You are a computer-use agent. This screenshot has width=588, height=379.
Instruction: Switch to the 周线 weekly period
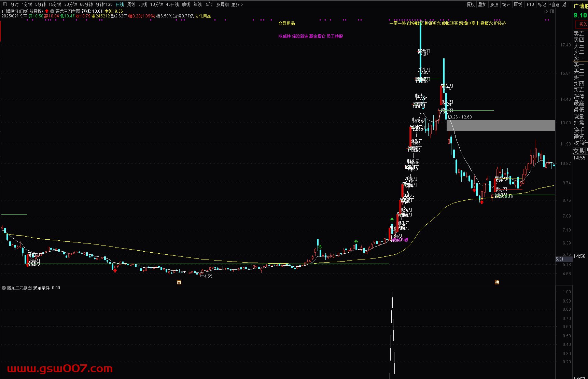(131, 4)
